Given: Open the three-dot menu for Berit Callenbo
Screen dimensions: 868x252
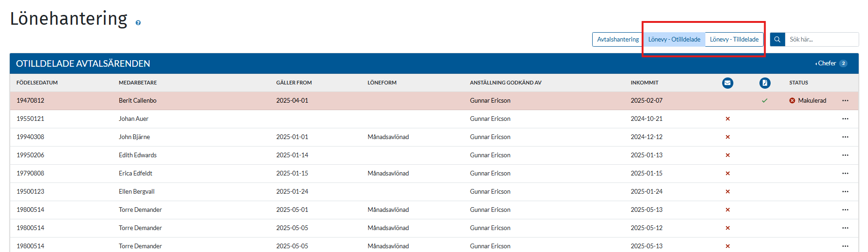Looking at the screenshot, I should (845, 101).
